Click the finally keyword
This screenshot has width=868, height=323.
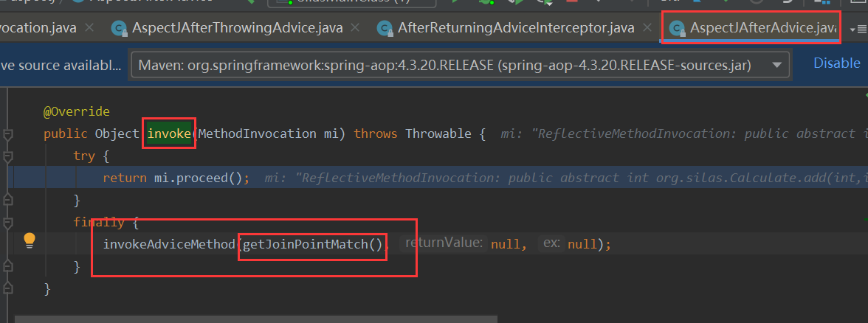99,223
